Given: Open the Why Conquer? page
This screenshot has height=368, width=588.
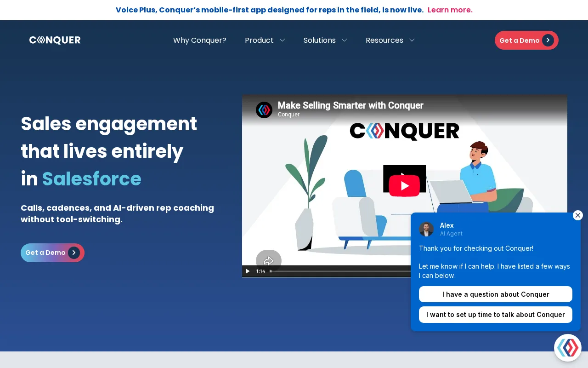Looking at the screenshot, I should click(x=200, y=40).
